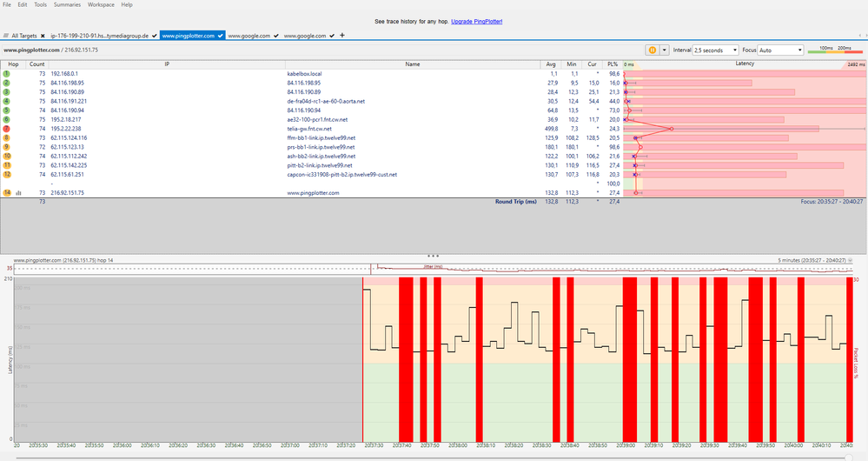Click the Focus: 20:35:27 - 20:40:27 label
This screenshot has width=868, height=461.
(832, 202)
